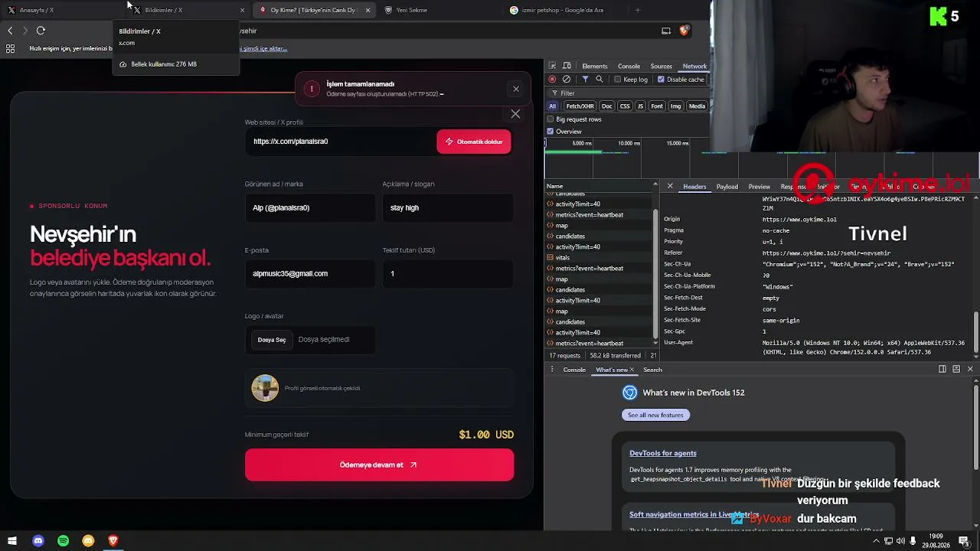Click the E-posta input field
Image resolution: width=980 pixels, height=551 pixels.
click(x=310, y=273)
